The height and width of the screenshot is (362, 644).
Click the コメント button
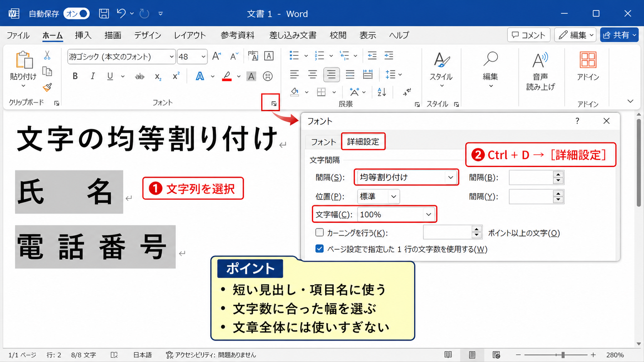pos(528,35)
